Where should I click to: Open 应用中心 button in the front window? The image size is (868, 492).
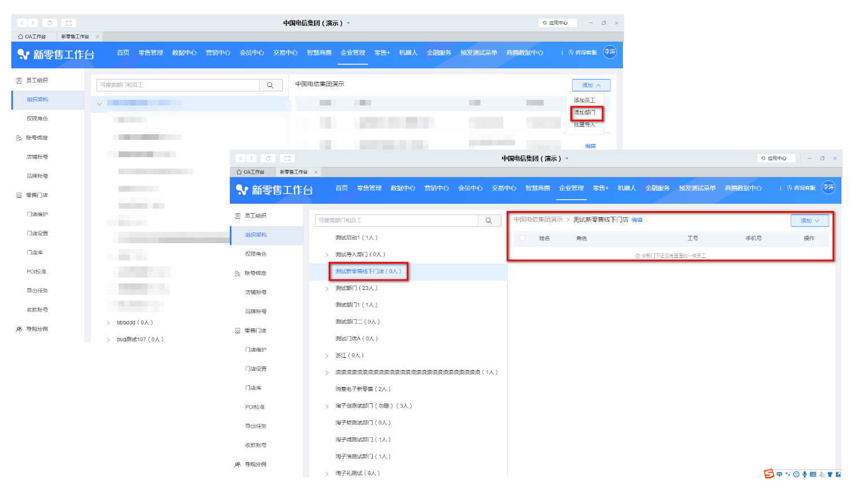tap(776, 159)
